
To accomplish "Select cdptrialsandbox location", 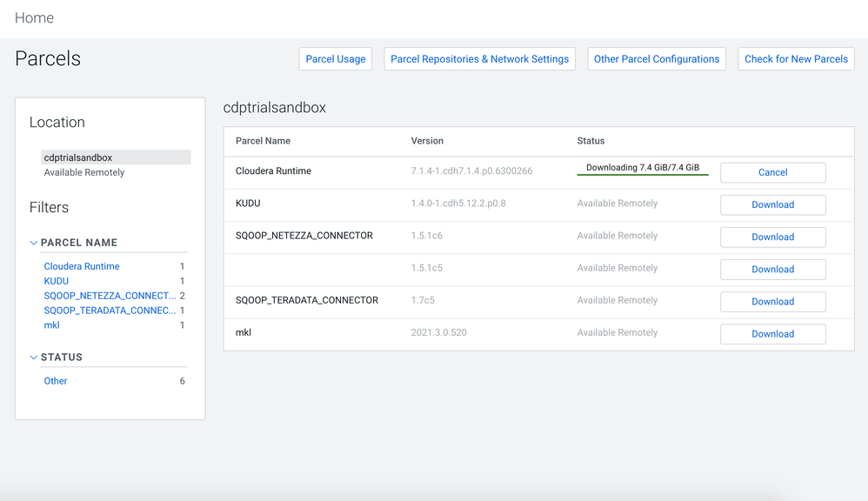I will point(116,157).
